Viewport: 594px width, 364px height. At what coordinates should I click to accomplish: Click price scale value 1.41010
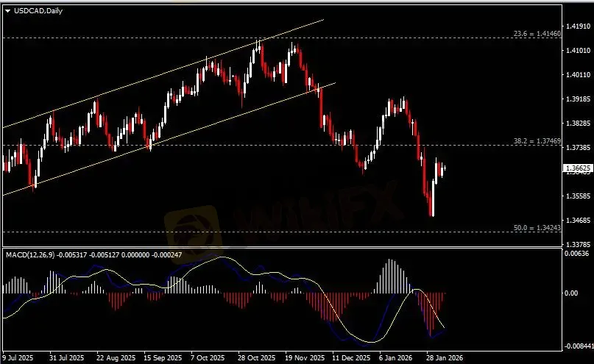[578, 50]
